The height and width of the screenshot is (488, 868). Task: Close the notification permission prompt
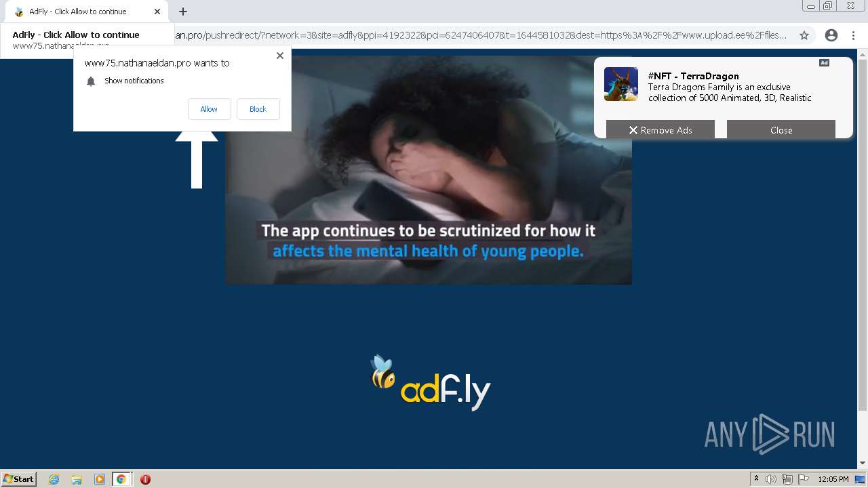click(279, 56)
